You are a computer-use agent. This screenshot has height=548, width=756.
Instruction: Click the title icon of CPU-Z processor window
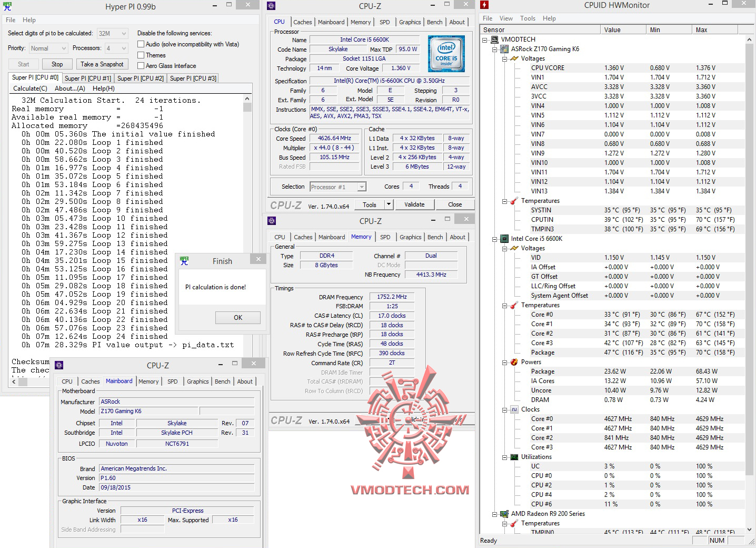271,6
